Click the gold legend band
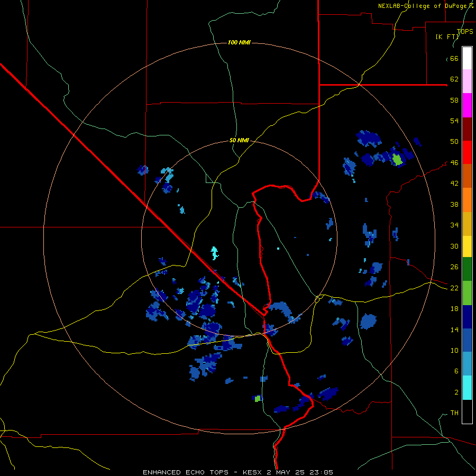 click(x=467, y=224)
